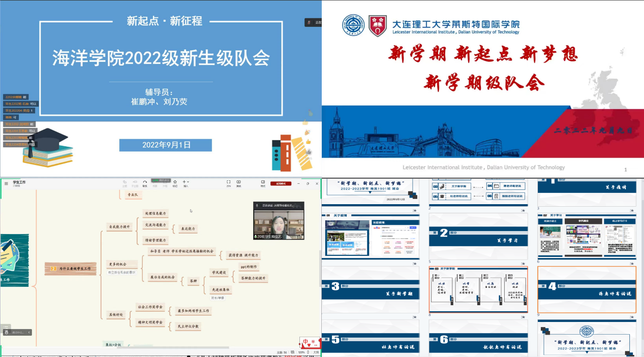Select the 自我能力提升 mind map node

(x=119, y=227)
